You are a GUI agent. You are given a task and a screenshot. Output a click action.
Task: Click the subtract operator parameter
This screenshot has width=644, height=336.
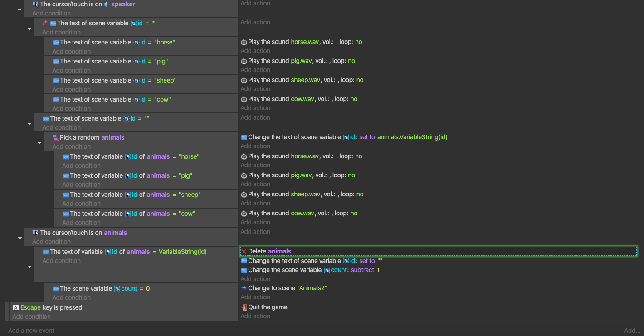(x=363, y=270)
